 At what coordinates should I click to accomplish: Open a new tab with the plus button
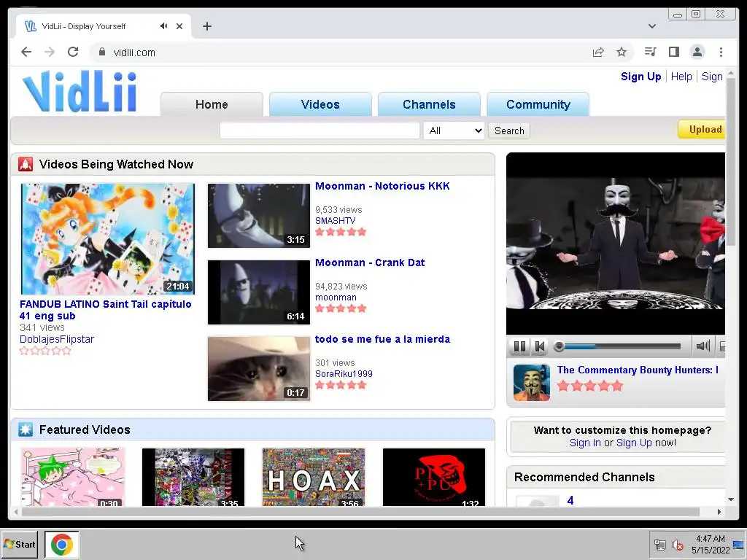[206, 26]
